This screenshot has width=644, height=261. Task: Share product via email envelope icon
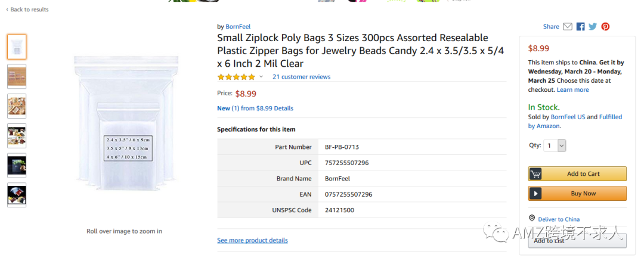568,27
